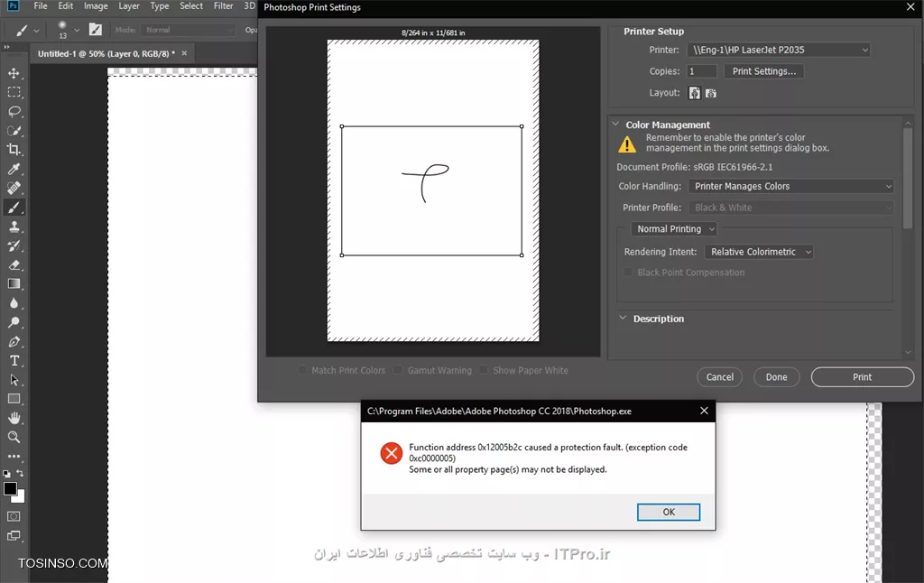924x583 pixels.
Task: Select the Brush tool in toolbar
Action: [x=14, y=208]
